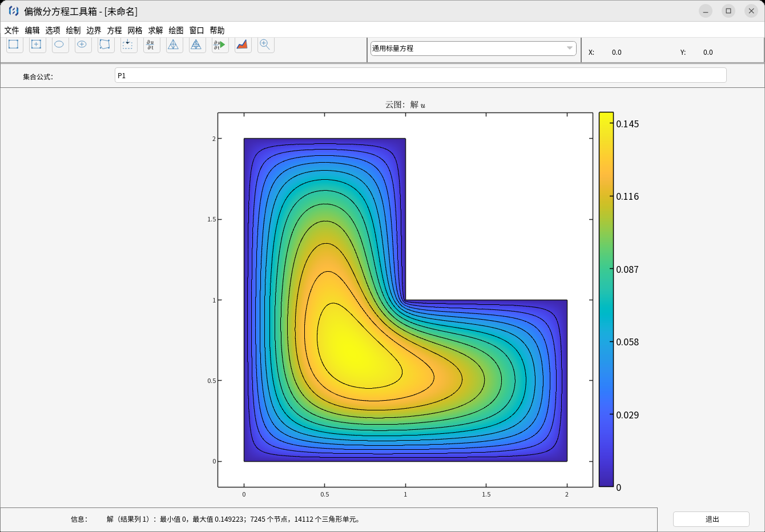Select the centered ellipse tool
Viewport: 765px width, 532px height.
(83, 45)
